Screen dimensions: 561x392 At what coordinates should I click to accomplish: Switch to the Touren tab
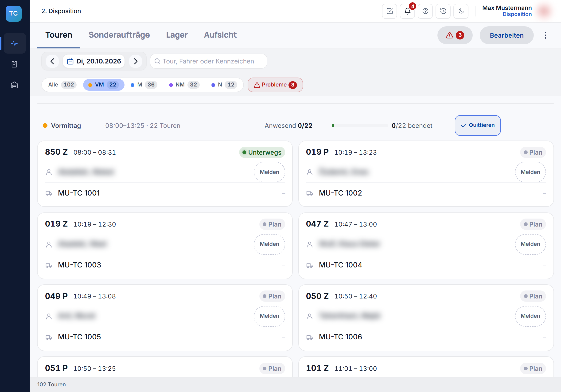click(x=59, y=35)
